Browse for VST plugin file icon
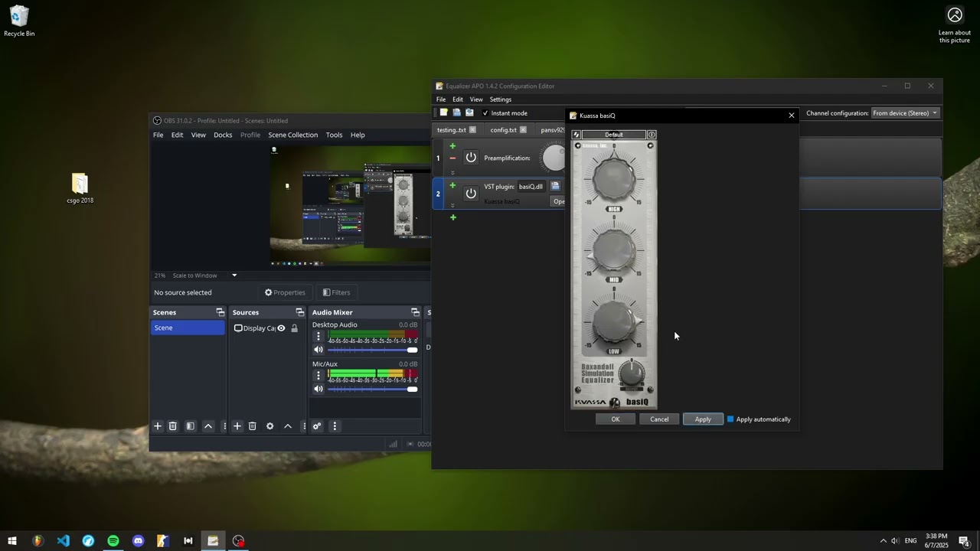980x551 pixels. [x=555, y=186]
